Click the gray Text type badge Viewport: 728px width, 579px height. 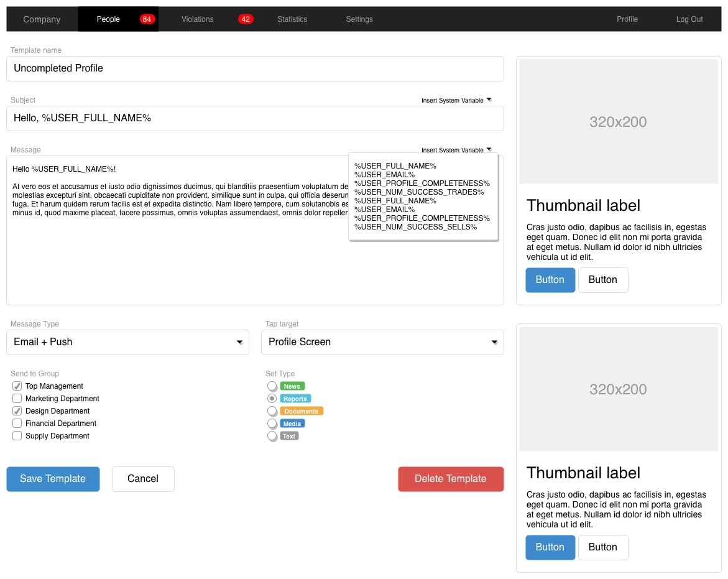tap(289, 435)
